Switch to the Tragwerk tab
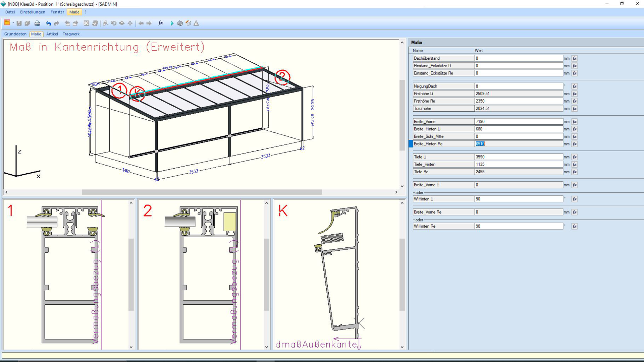 tap(71, 34)
